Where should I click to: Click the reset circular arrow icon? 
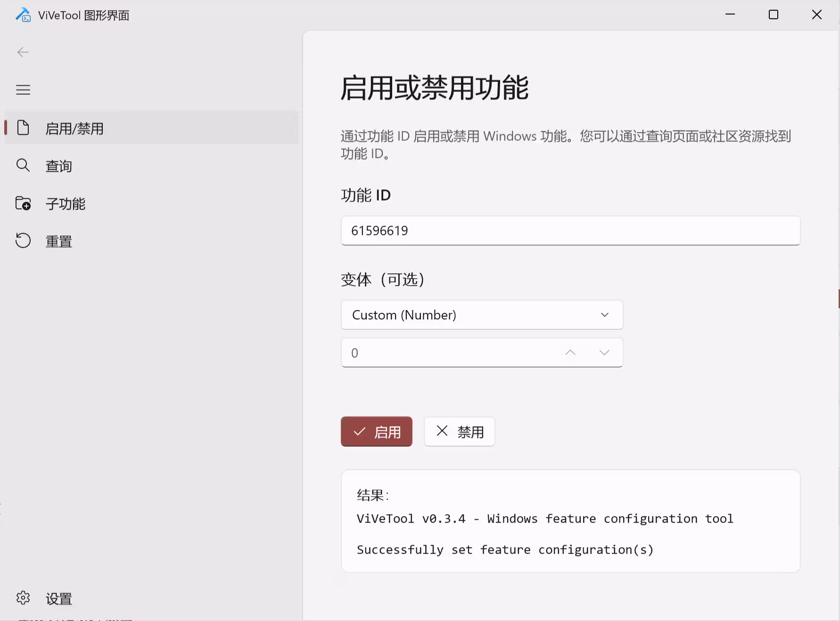23,241
